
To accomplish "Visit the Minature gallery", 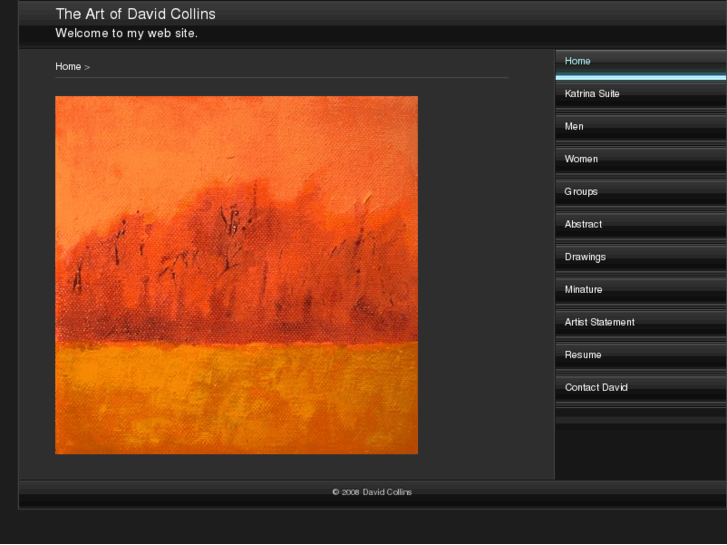I will pyautogui.click(x=641, y=292).
